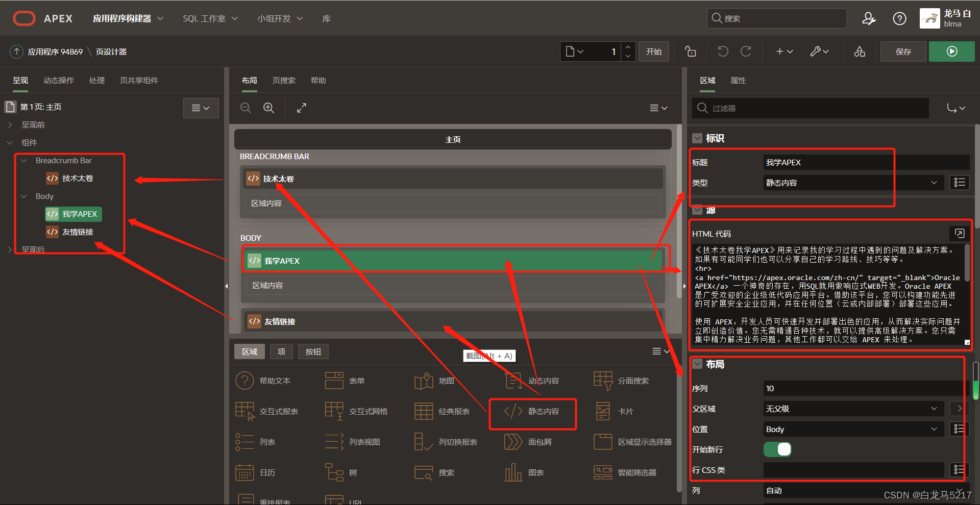Click the redo arrow icon
Screen dimensions: 980x505
point(746,52)
